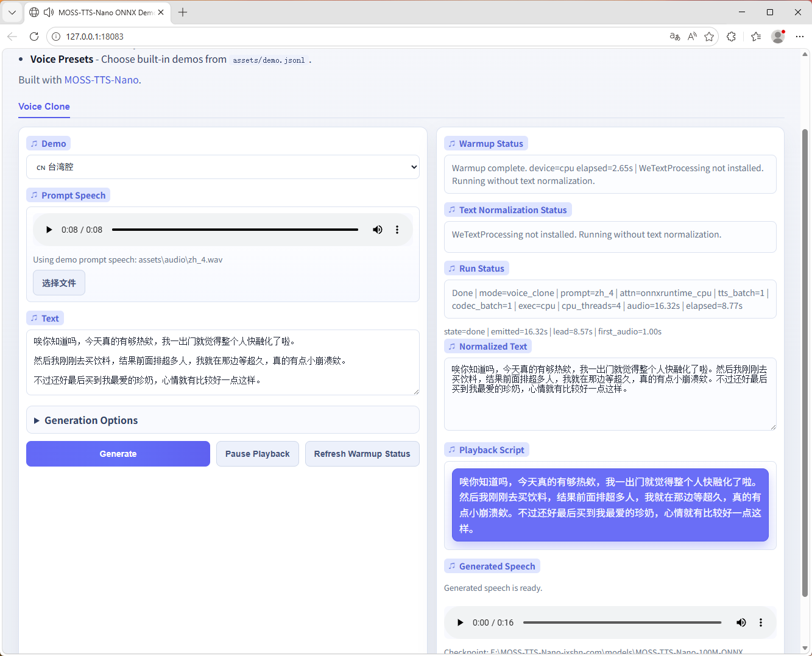This screenshot has width=812, height=656.
Task: Open Prompt Speech player more options menu
Action: tap(397, 230)
